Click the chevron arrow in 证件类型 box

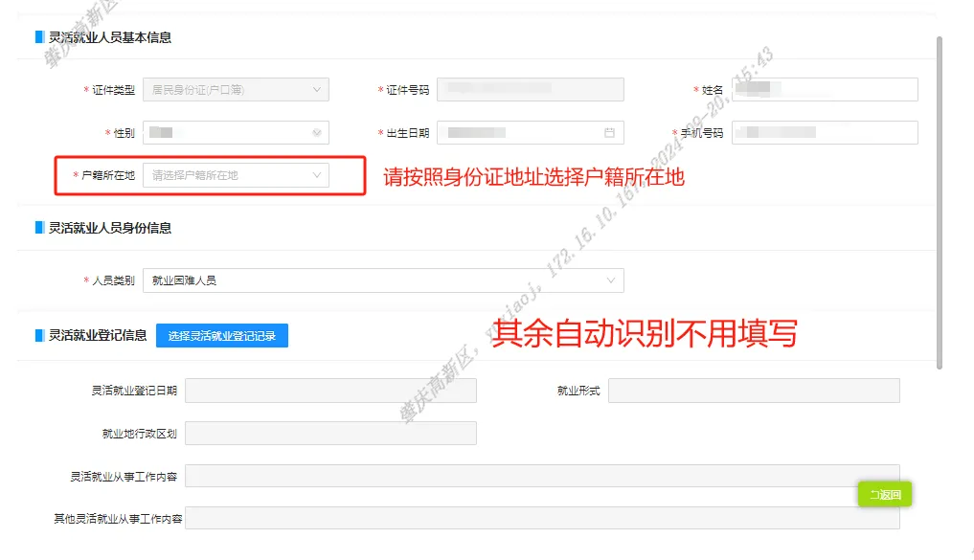(x=317, y=90)
